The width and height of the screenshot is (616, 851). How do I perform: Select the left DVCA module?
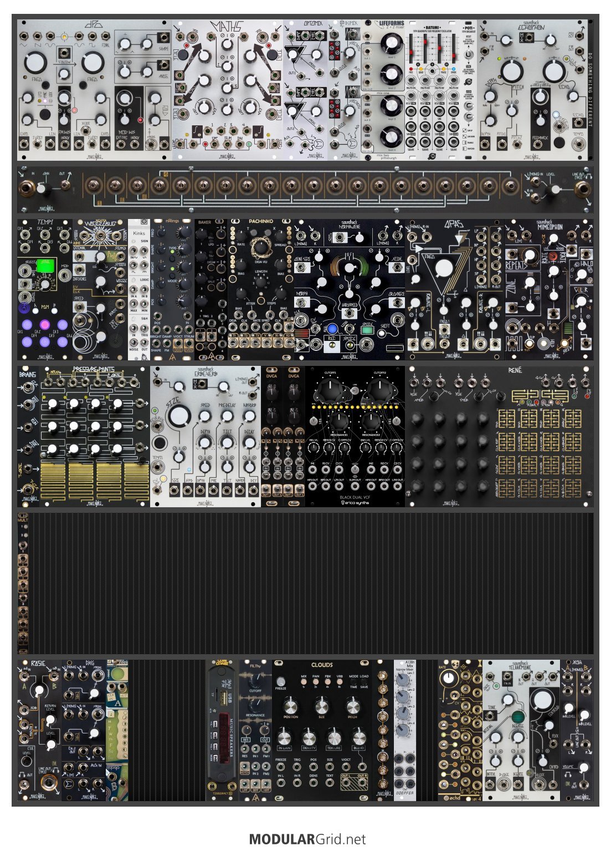tap(272, 436)
